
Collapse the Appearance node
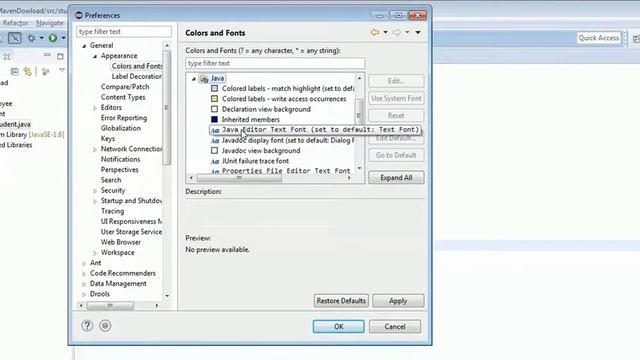[x=95, y=56]
